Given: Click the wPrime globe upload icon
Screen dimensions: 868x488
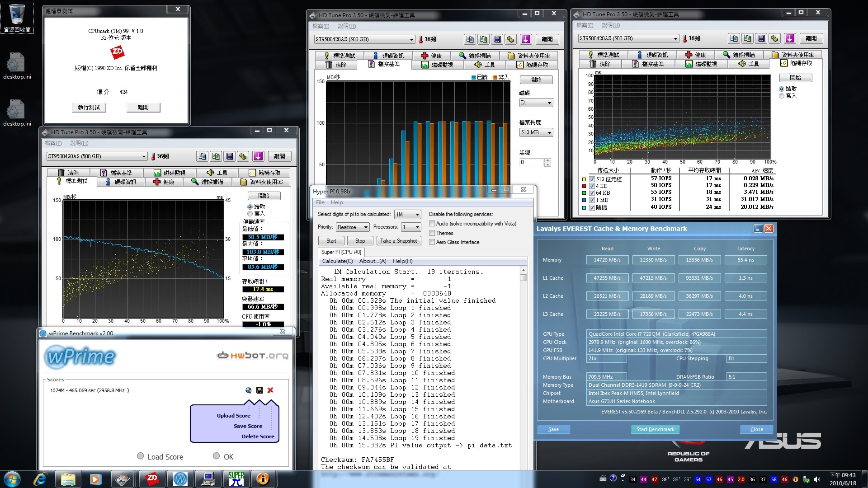Looking at the screenshot, I should pos(249,390).
